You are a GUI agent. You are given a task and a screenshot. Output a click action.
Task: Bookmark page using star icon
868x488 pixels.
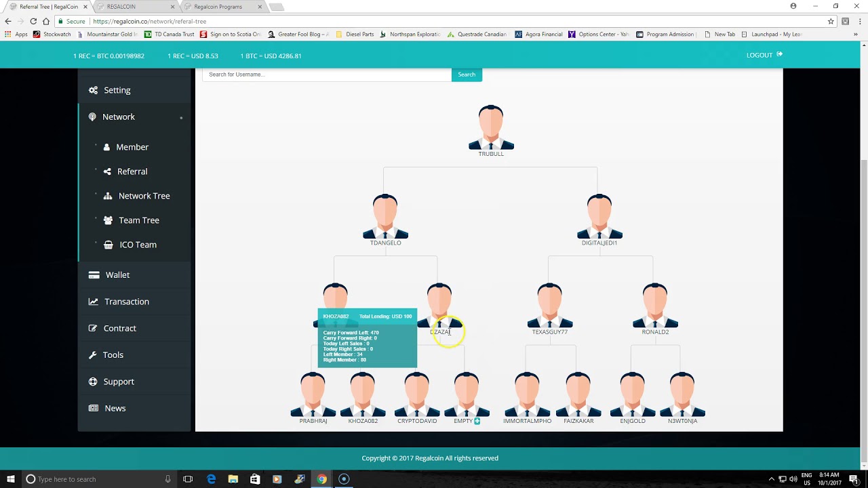(x=831, y=21)
